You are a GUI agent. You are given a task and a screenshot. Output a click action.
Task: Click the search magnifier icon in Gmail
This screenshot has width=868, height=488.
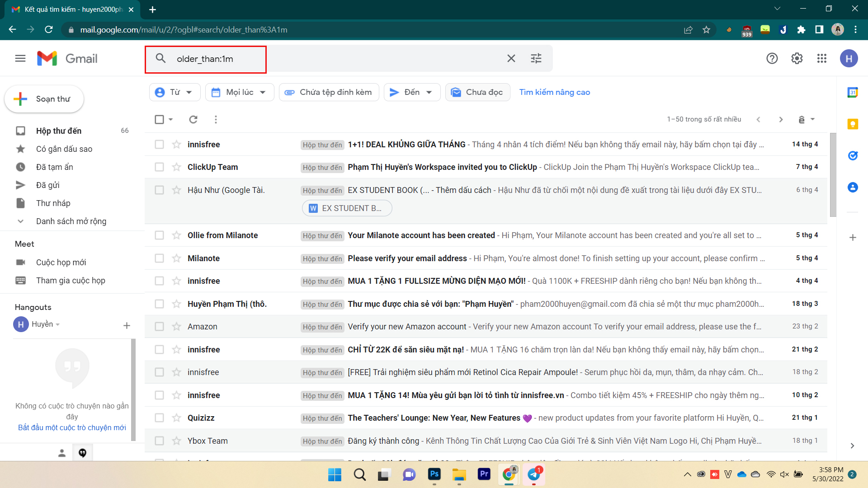tap(160, 58)
